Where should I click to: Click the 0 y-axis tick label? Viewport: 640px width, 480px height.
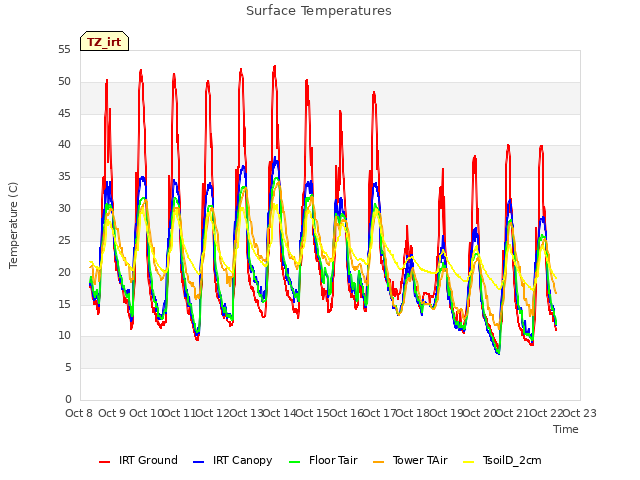click(x=68, y=399)
